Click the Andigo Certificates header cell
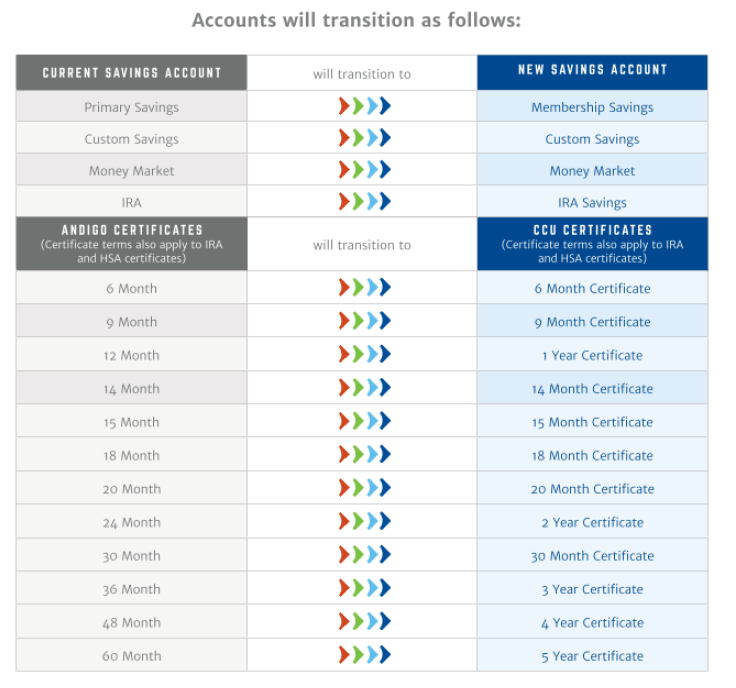Screen dimensions: 736x688 click(131, 244)
